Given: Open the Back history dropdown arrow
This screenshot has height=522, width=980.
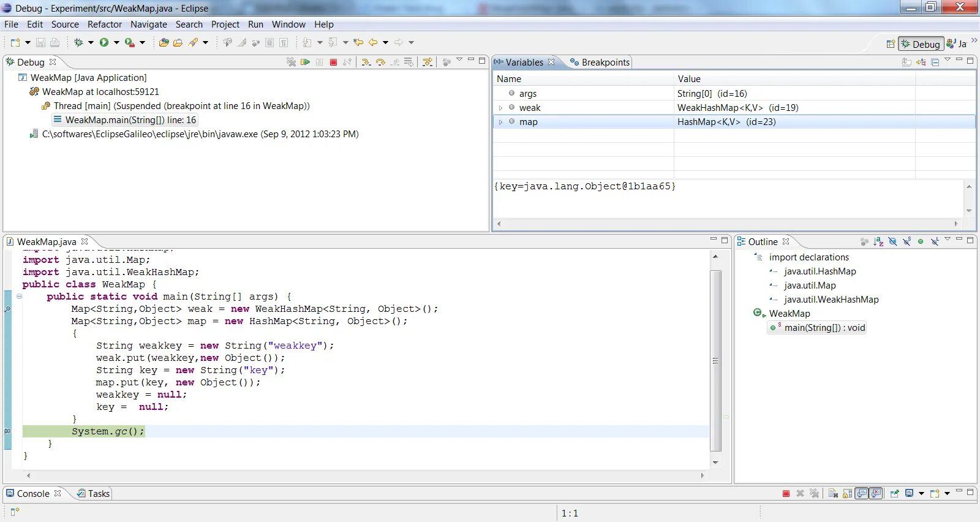Looking at the screenshot, I should (x=385, y=42).
